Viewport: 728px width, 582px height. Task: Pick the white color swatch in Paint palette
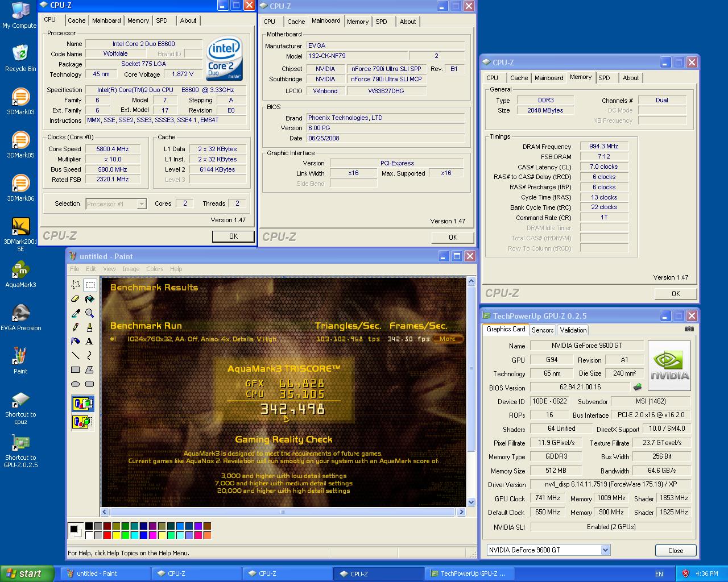point(89,535)
